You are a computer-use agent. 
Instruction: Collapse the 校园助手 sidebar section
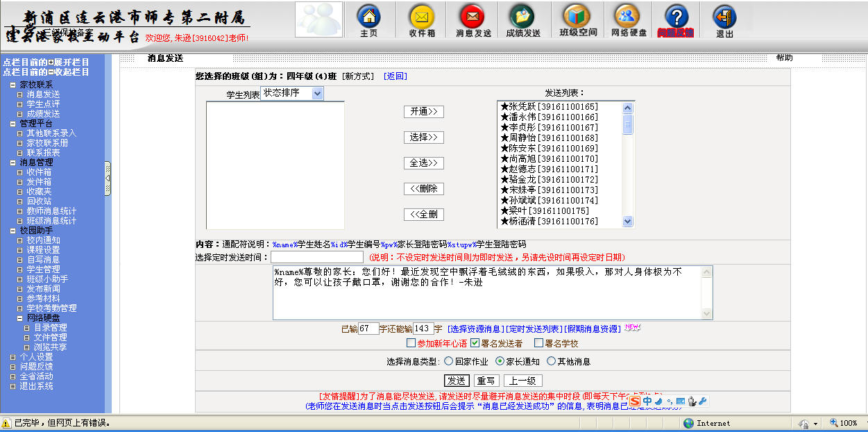(x=13, y=231)
